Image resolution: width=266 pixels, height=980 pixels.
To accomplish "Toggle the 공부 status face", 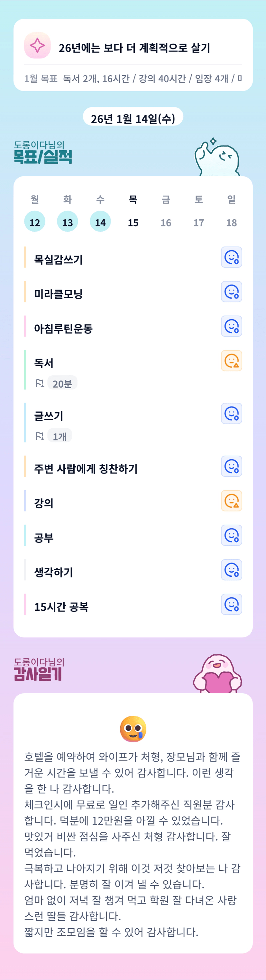I will point(231,535).
